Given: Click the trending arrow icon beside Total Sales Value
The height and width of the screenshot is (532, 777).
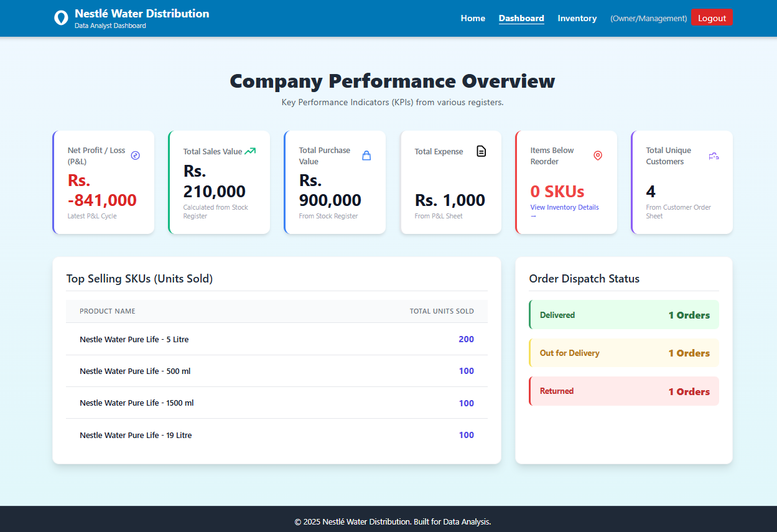Looking at the screenshot, I should pyautogui.click(x=249, y=151).
